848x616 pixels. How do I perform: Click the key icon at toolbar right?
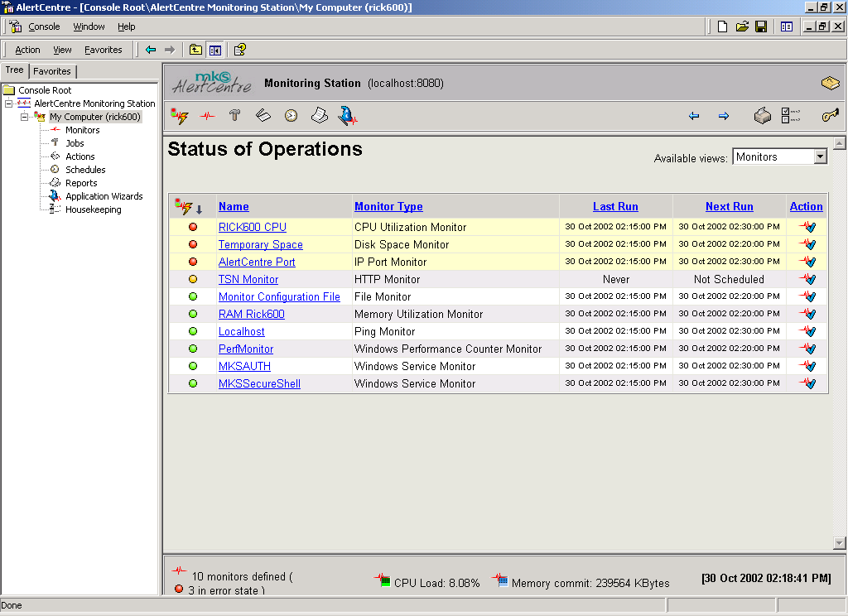point(830,116)
